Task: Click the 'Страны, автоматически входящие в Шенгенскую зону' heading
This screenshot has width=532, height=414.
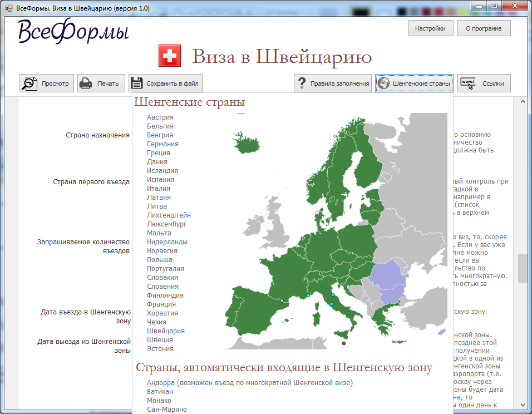Action: tap(284, 367)
